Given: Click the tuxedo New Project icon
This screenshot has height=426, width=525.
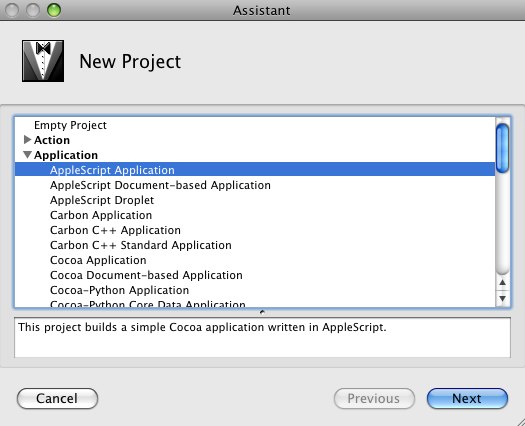Looking at the screenshot, I should pyautogui.click(x=43, y=61).
